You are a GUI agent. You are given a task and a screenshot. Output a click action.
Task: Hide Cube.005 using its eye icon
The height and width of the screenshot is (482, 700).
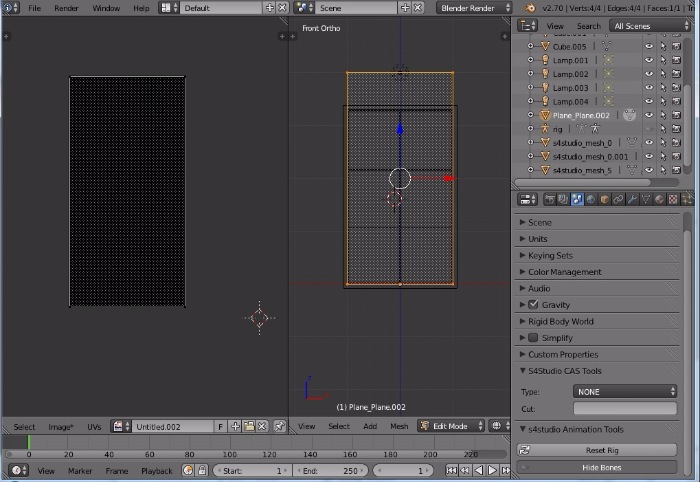tap(648, 46)
